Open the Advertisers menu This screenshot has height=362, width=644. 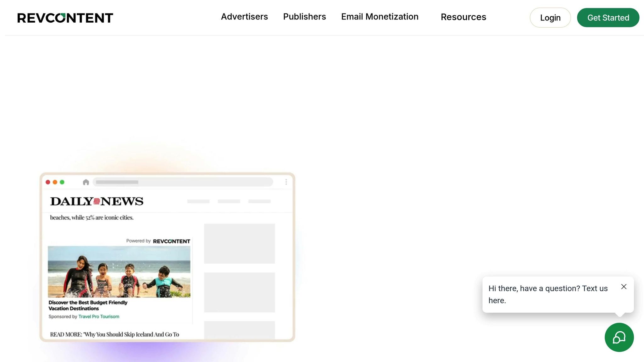244,17
